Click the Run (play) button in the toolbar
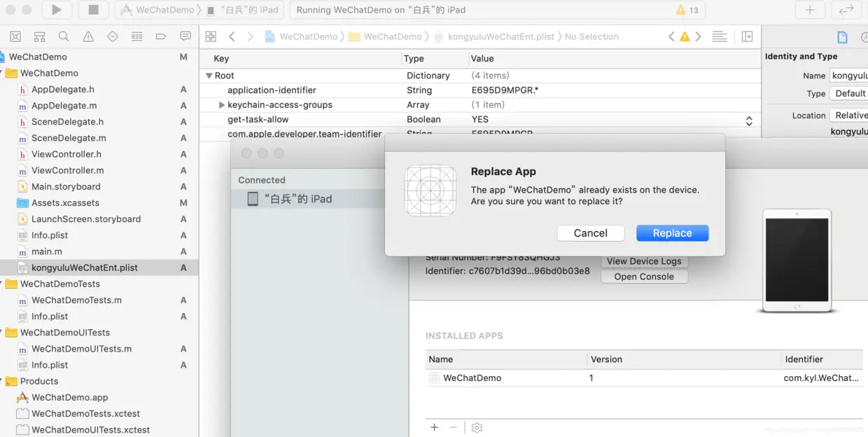The image size is (868, 437). [x=57, y=10]
